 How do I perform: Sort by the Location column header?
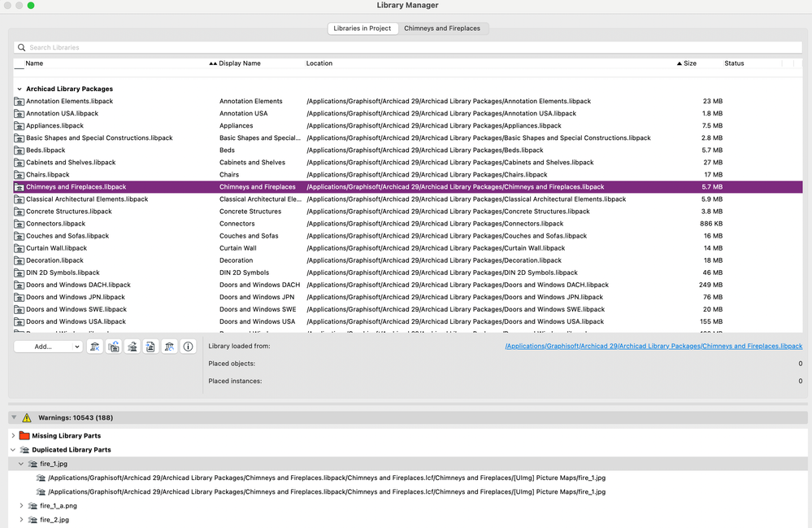point(319,63)
